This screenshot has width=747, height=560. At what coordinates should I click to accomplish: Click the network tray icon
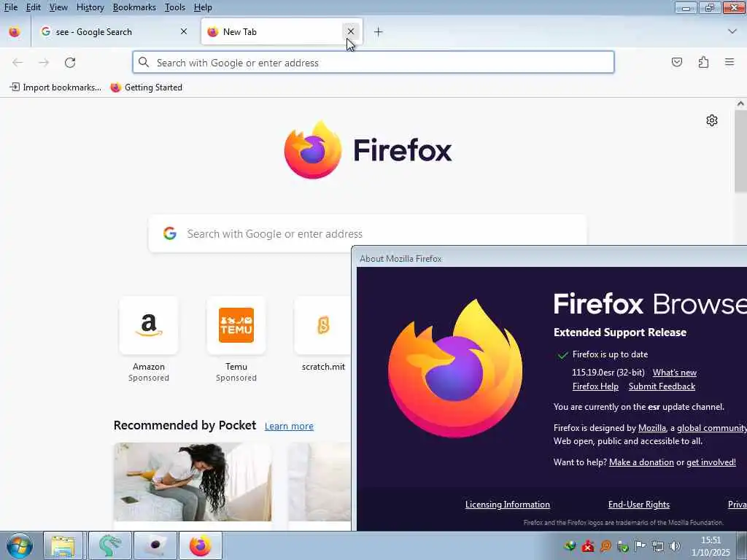658,546
